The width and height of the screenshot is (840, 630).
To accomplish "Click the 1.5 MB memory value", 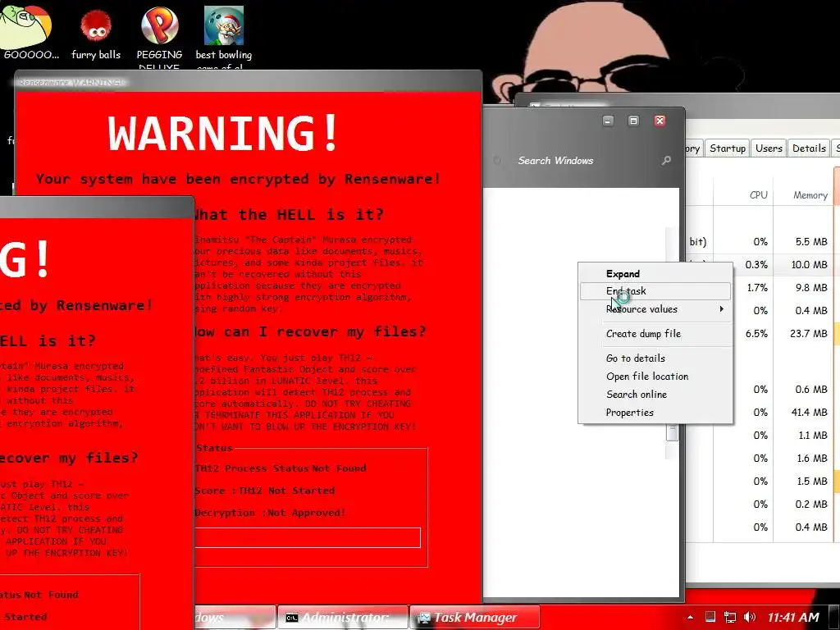I will [811, 482].
